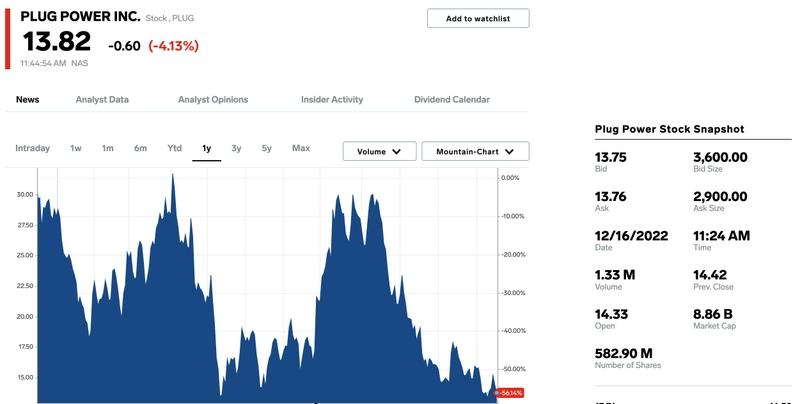Click the 8.86 B Market Cap value
This screenshot has width=800, height=404.
pyautogui.click(x=712, y=314)
